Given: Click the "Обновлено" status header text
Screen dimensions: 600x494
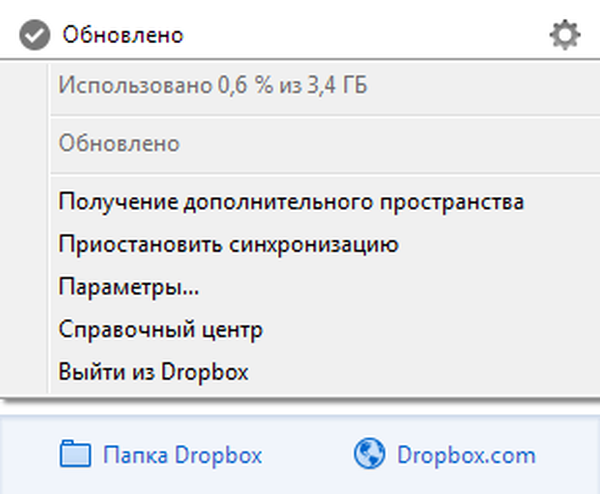Looking at the screenshot, I should click(123, 36).
